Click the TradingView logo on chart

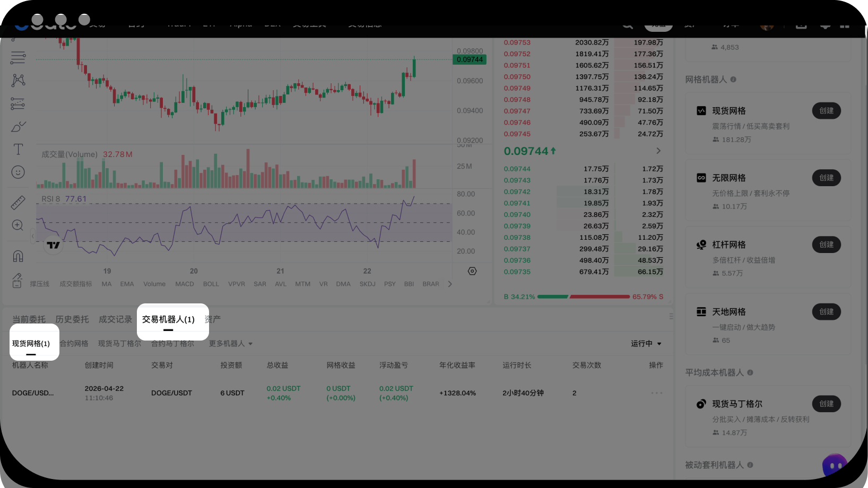53,245
